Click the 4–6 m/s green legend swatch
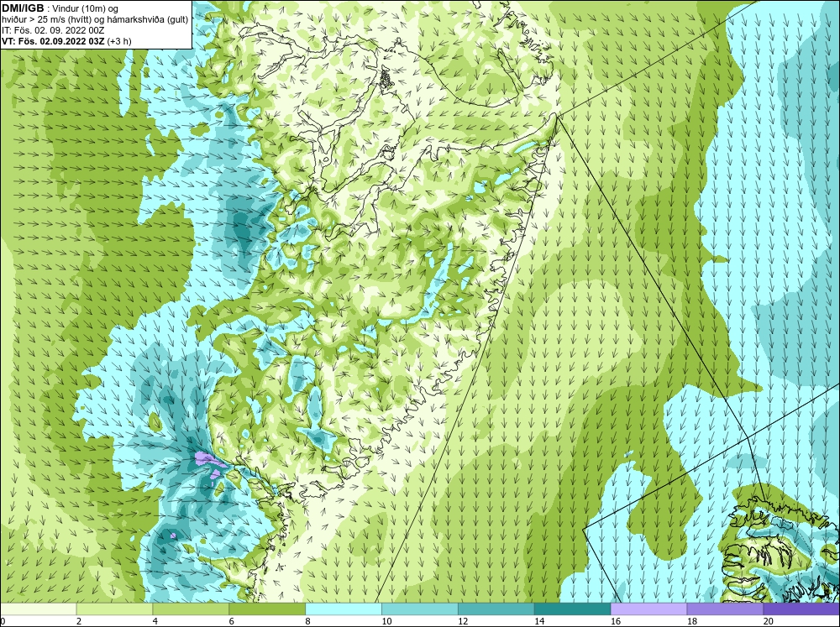840x627 pixels. (191, 609)
